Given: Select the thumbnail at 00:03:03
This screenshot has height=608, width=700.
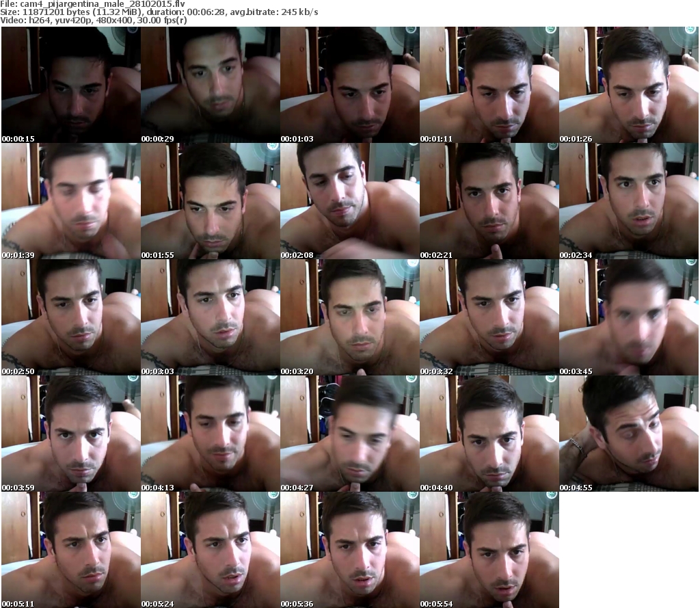Looking at the screenshot, I should (x=211, y=317).
